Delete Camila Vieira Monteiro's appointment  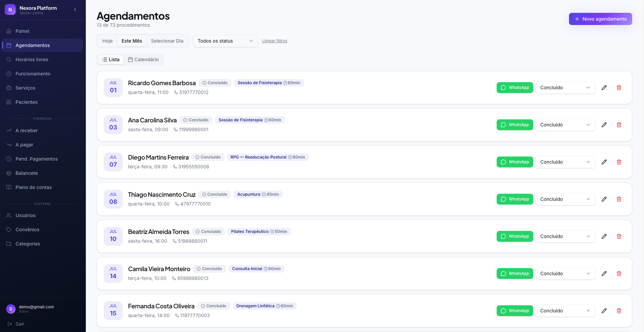[619, 274]
